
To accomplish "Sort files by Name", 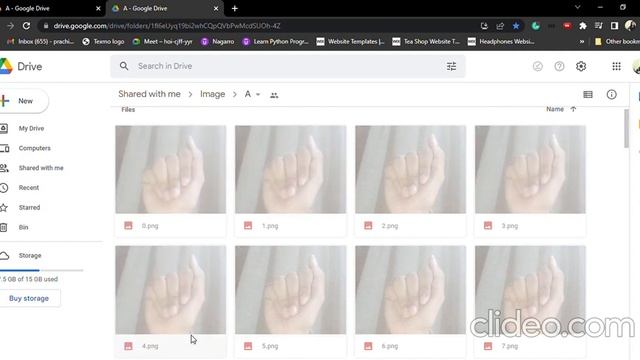I will (555, 109).
